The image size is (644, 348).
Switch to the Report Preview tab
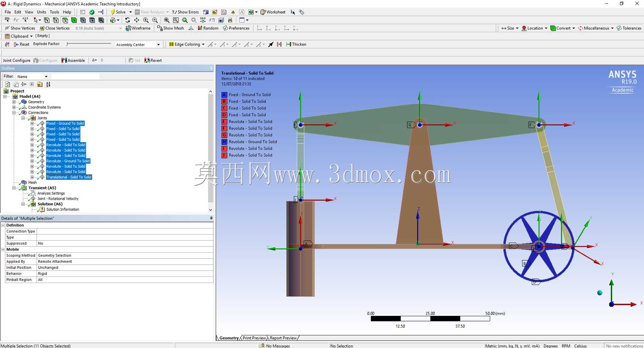point(283,338)
